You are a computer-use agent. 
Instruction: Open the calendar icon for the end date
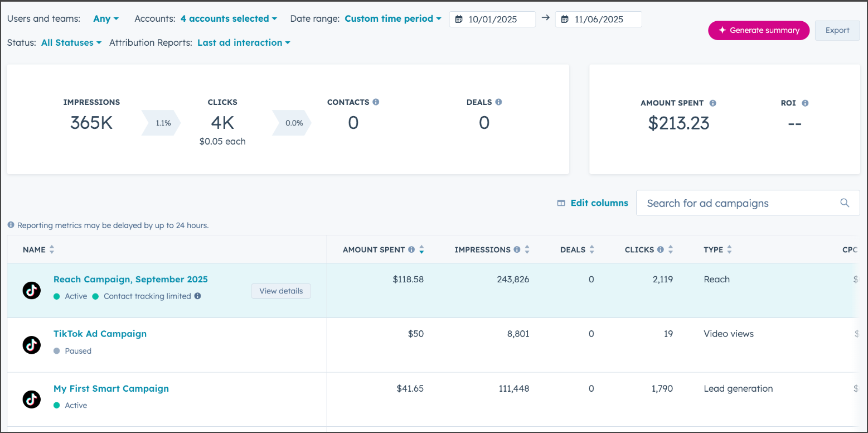point(565,19)
